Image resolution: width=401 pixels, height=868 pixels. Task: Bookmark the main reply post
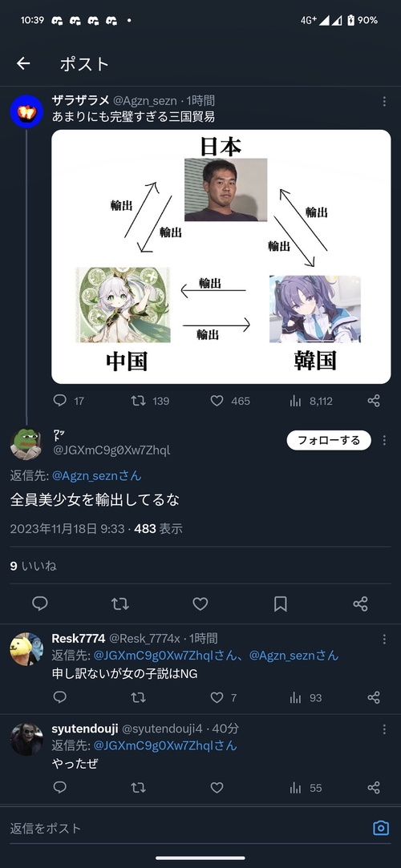click(280, 604)
